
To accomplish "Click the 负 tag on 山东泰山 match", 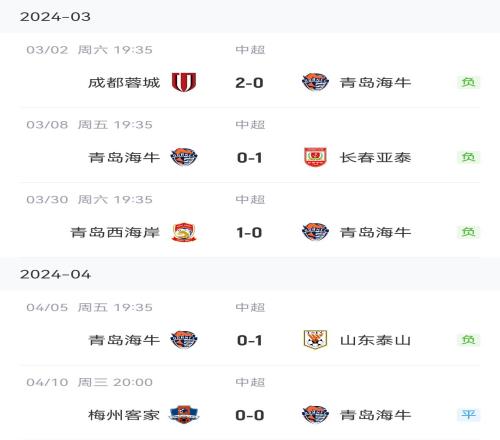I will (468, 340).
